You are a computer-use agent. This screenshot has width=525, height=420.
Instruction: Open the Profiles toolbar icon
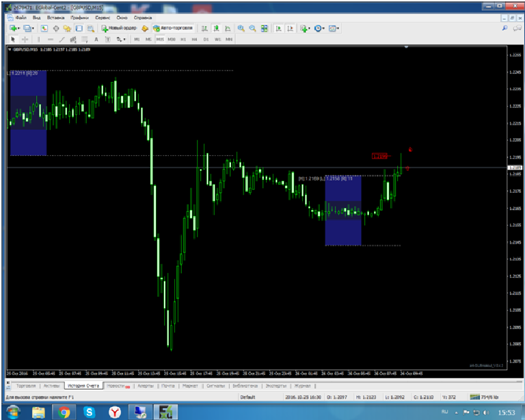[x=27, y=29]
